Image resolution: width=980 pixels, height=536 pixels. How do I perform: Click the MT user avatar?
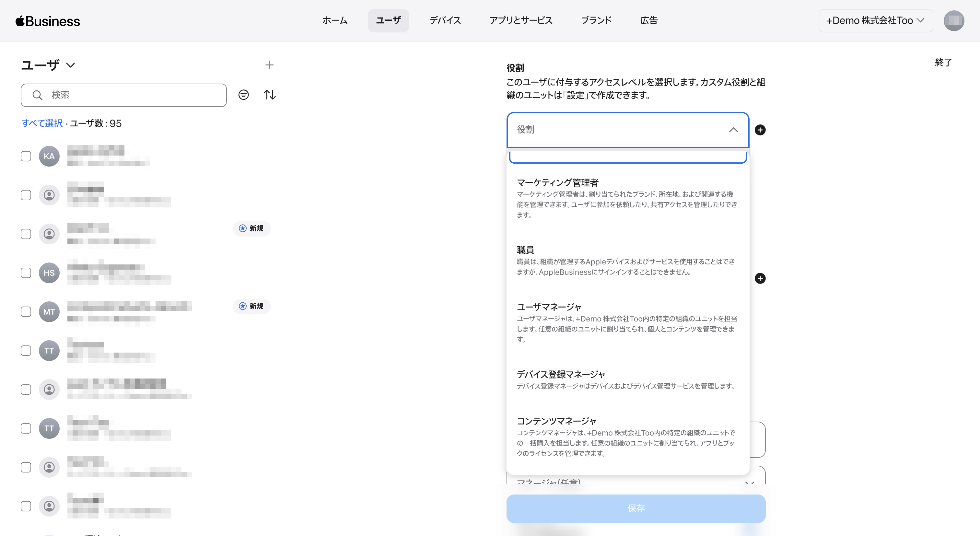pyautogui.click(x=49, y=311)
